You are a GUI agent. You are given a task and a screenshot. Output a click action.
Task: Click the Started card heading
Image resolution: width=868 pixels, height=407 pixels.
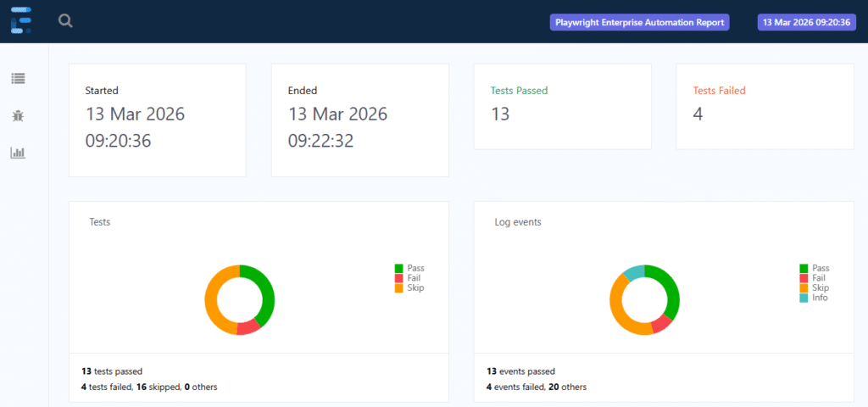[102, 91]
